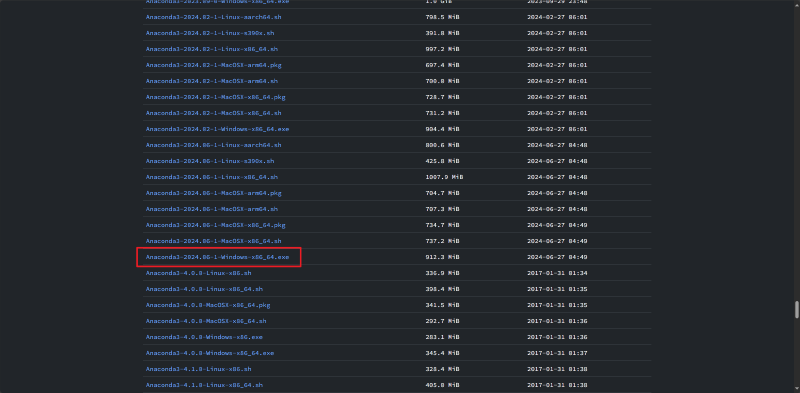Download Anaconda3-4.0.0-Linux-x86.sh
800x393 pixels.
pos(198,273)
